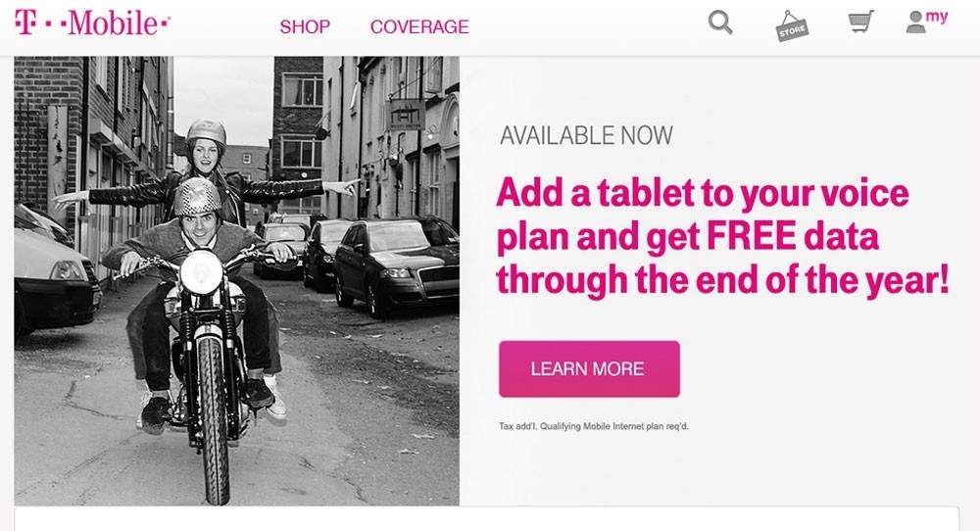Open the search magnifier icon

coord(720,23)
